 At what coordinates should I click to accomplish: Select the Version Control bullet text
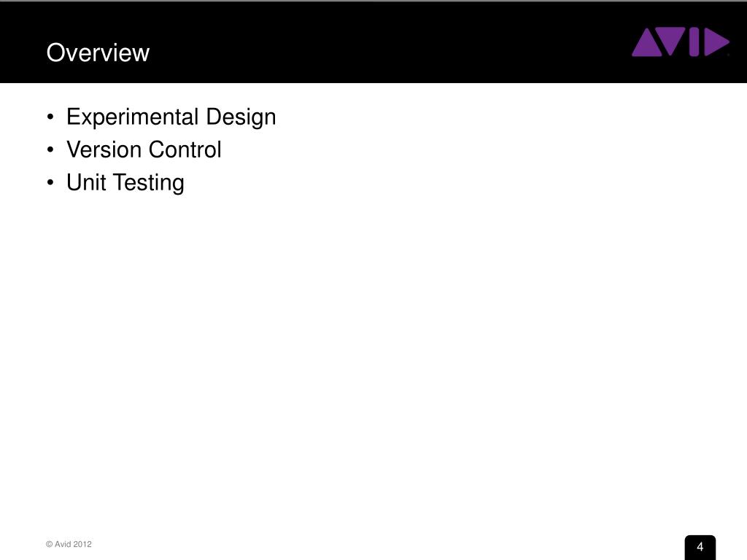click(144, 149)
